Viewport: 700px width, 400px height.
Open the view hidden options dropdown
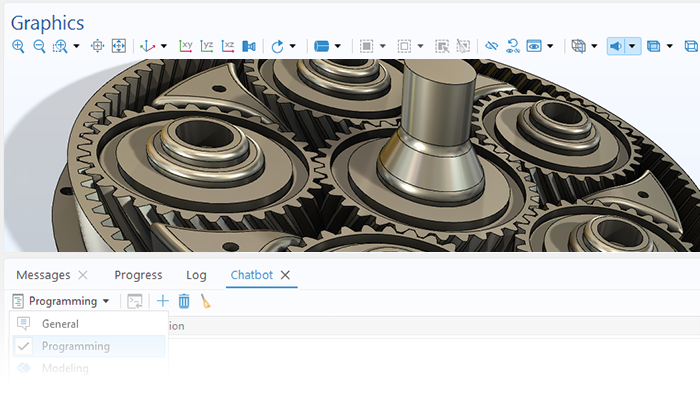tap(550, 46)
